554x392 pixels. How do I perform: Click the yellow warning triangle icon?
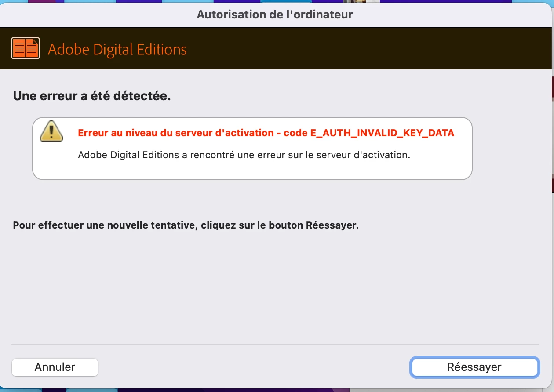tap(51, 131)
